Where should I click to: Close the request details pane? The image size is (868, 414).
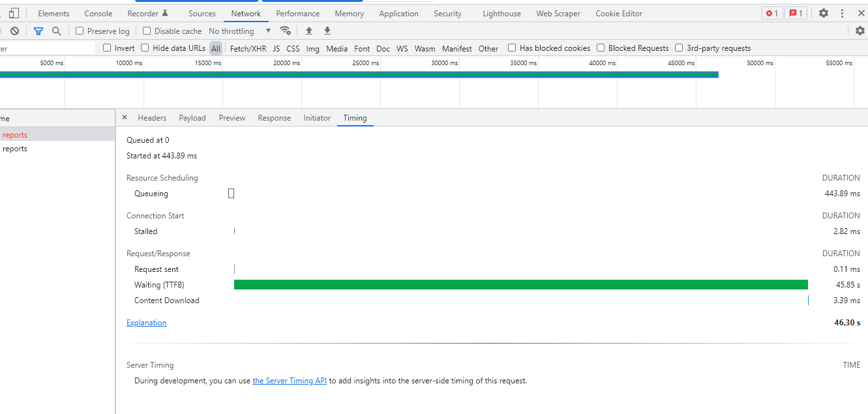point(125,117)
